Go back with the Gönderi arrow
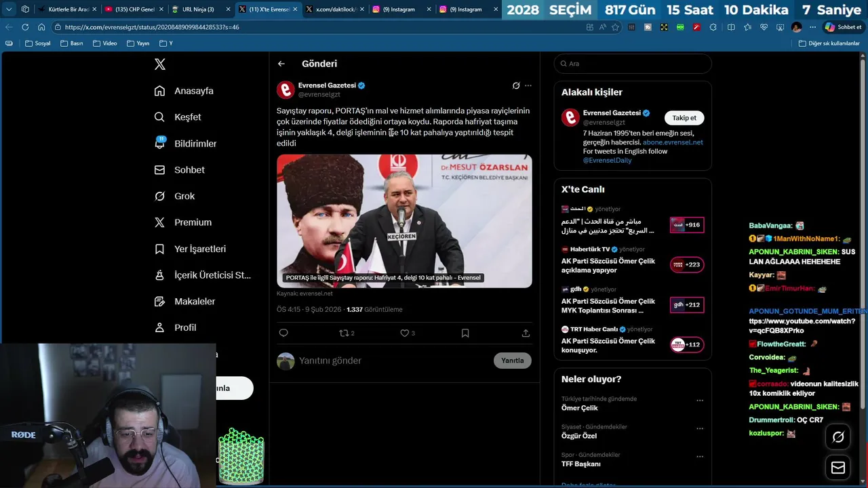The height and width of the screenshot is (488, 868). [281, 64]
